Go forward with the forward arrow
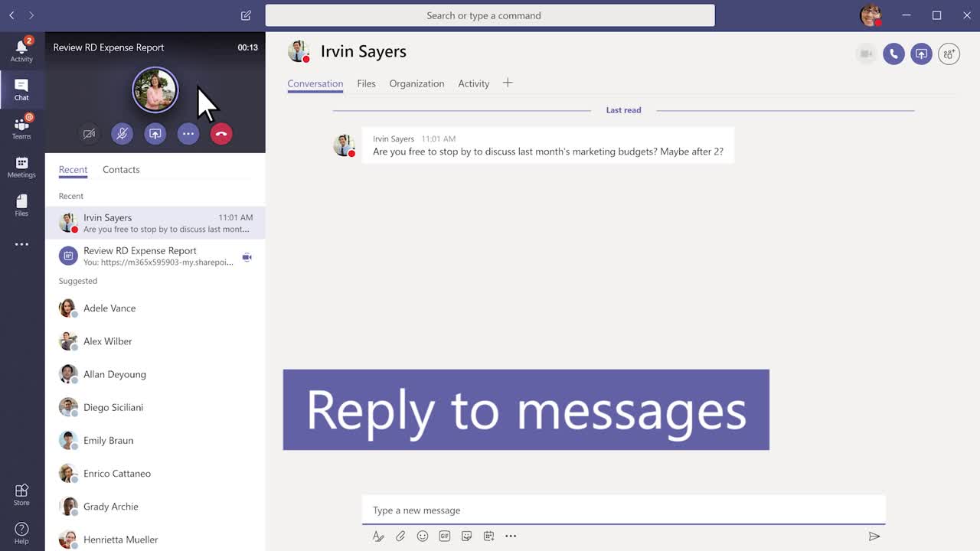980x551 pixels. 31,15
